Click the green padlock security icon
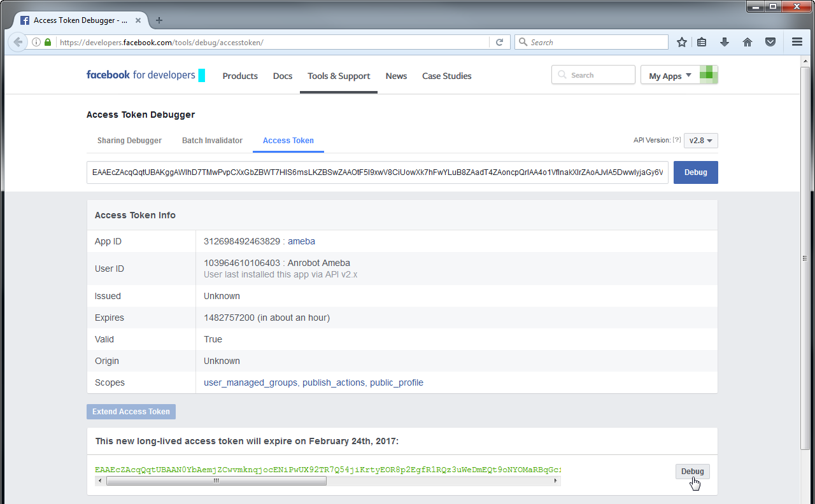 (47, 43)
